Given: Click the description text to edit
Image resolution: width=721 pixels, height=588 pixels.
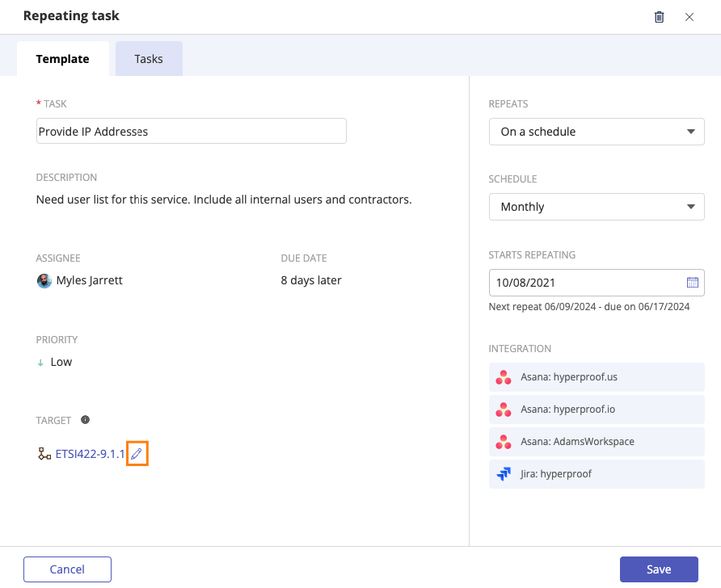Looking at the screenshot, I should (x=224, y=199).
